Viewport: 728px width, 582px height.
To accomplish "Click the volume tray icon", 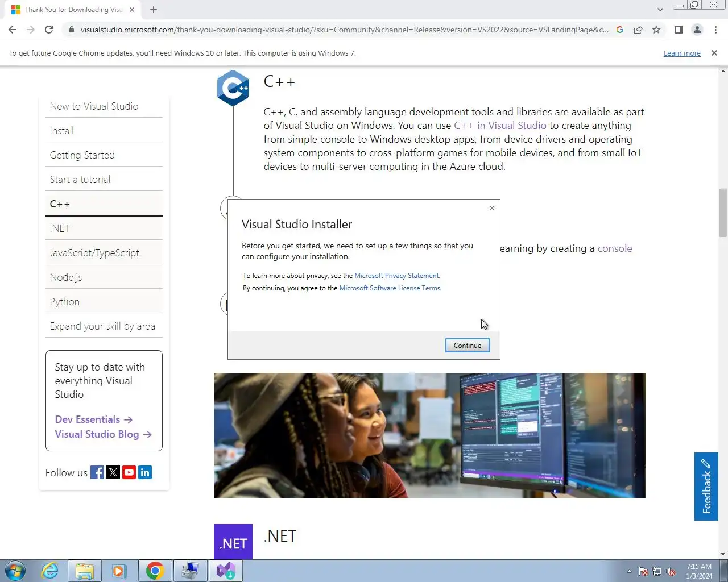I will (671, 571).
